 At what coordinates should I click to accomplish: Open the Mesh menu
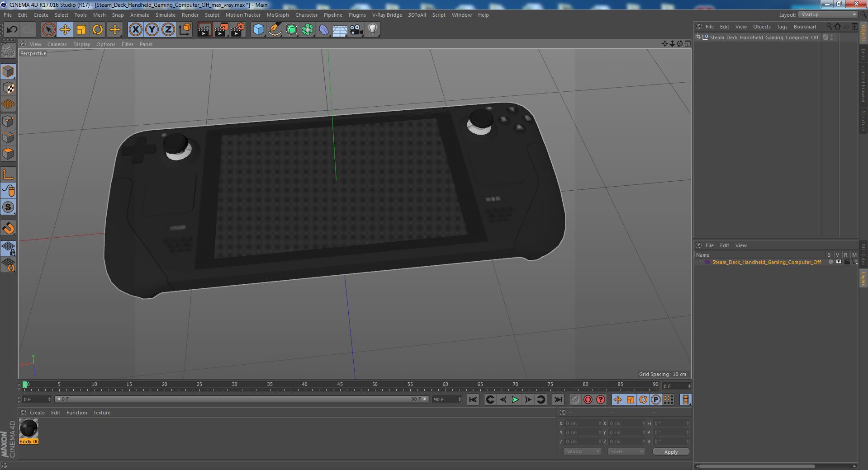(99, 15)
